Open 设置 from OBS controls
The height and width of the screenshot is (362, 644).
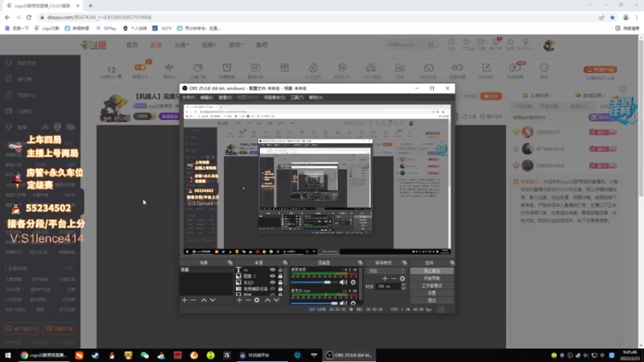tap(431, 293)
